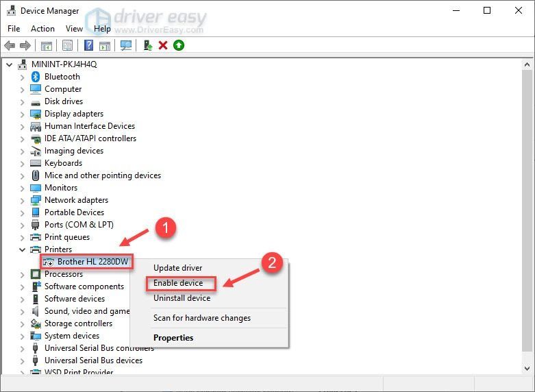Viewport: 535px width, 392px height.
Task: Expand the Keyboards category
Action: click(22, 164)
